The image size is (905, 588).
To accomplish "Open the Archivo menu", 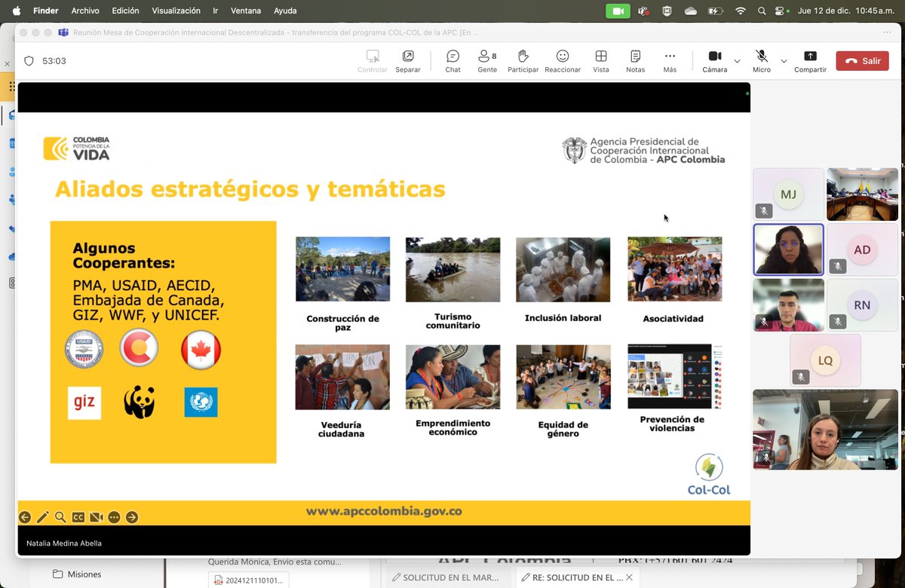I will click(x=85, y=11).
